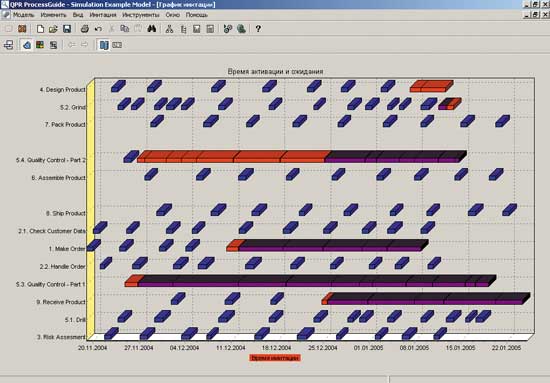Click the green globe toolbar icon
550x383 pixels.
[241, 29]
